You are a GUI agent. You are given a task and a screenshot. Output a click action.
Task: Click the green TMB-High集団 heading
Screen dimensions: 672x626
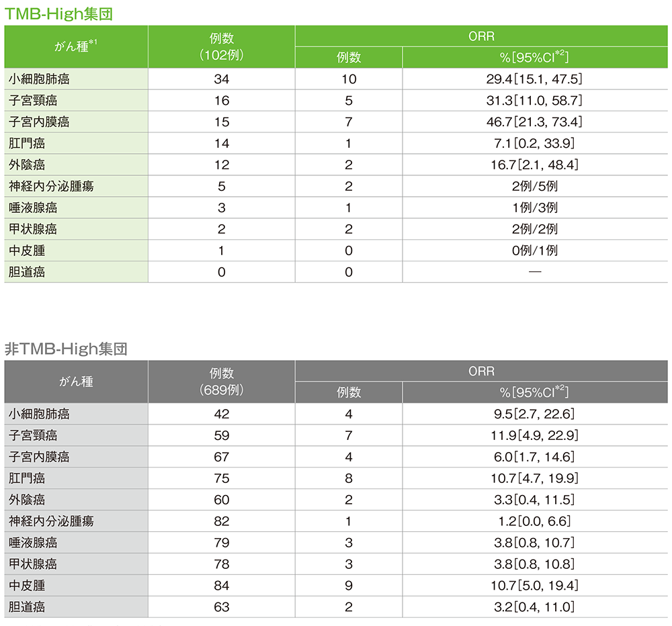click(57, 11)
